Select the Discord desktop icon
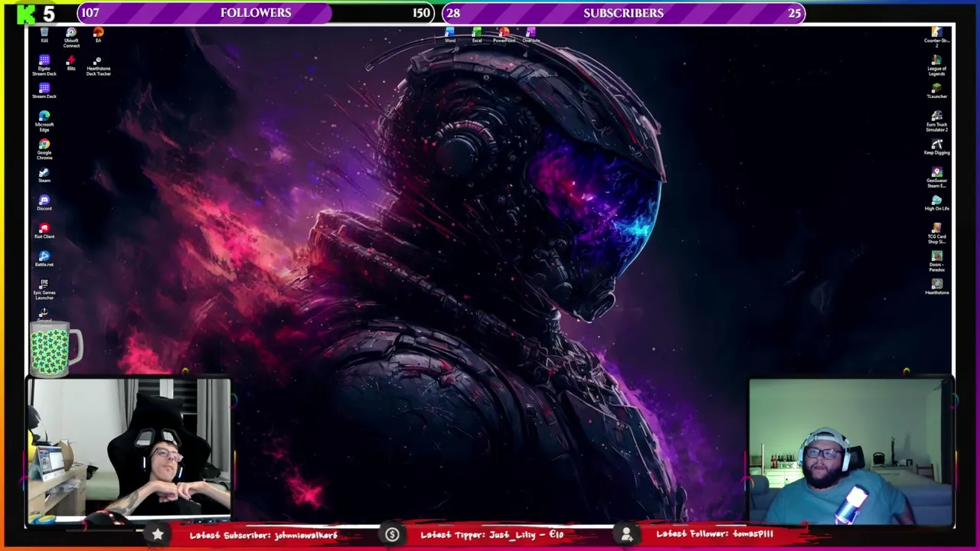 tap(44, 203)
